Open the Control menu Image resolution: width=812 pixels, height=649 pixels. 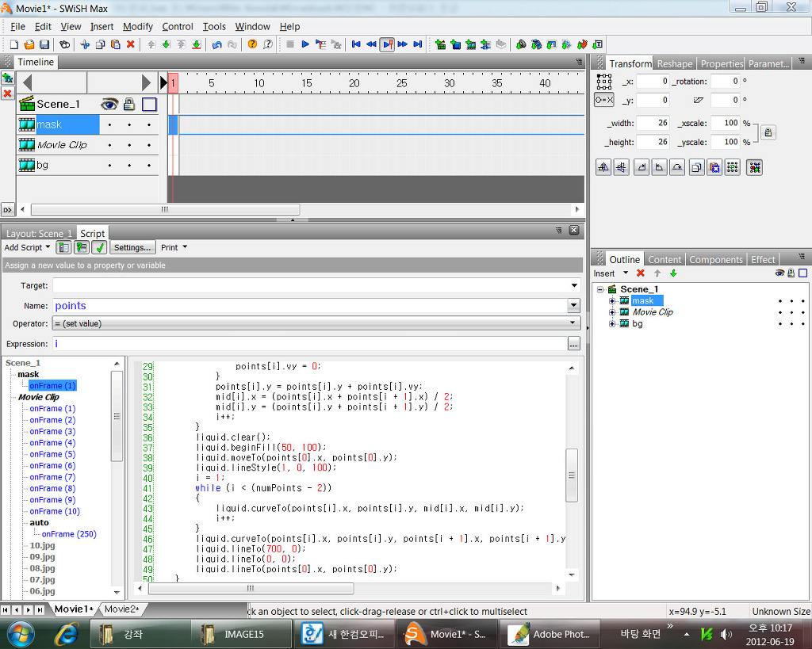[177, 26]
